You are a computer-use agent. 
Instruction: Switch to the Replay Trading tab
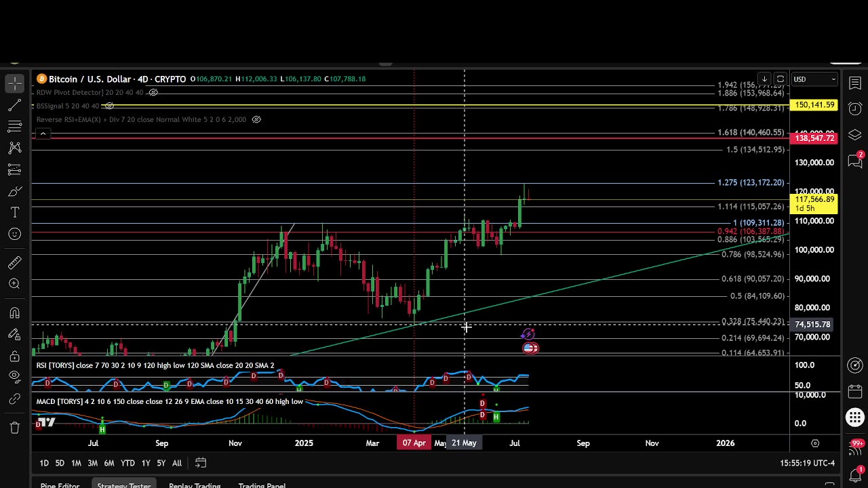click(x=195, y=484)
